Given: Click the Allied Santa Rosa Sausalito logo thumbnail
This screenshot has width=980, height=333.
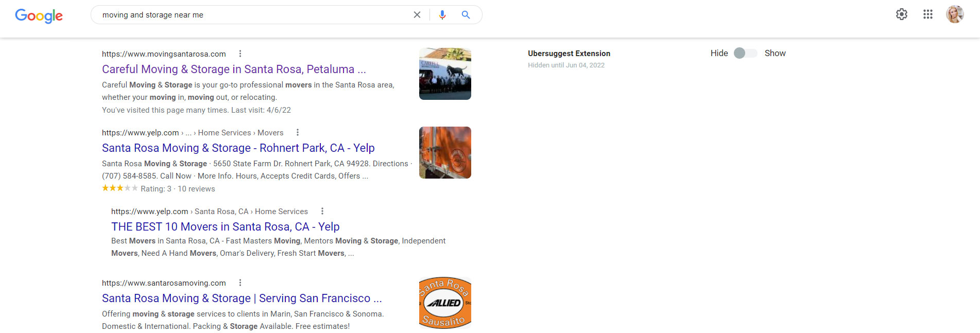Looking at the screenshot, I should point(445,303).
